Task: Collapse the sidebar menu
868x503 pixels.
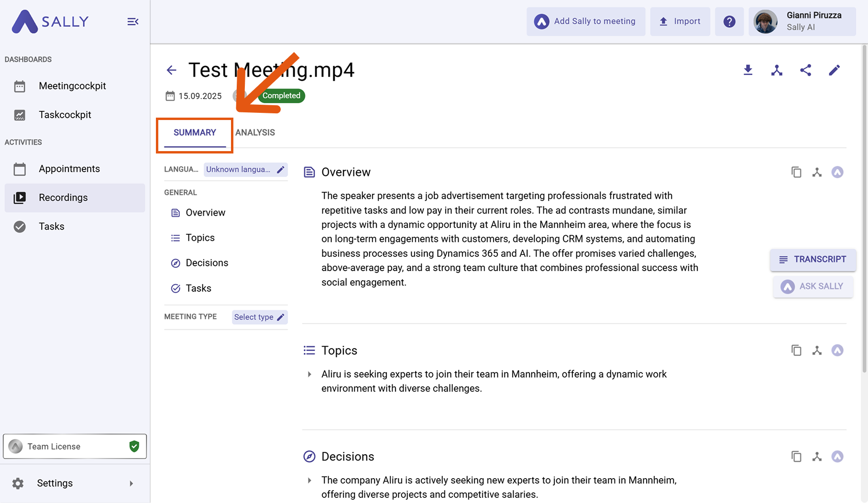Action: [x=132, y=22]
